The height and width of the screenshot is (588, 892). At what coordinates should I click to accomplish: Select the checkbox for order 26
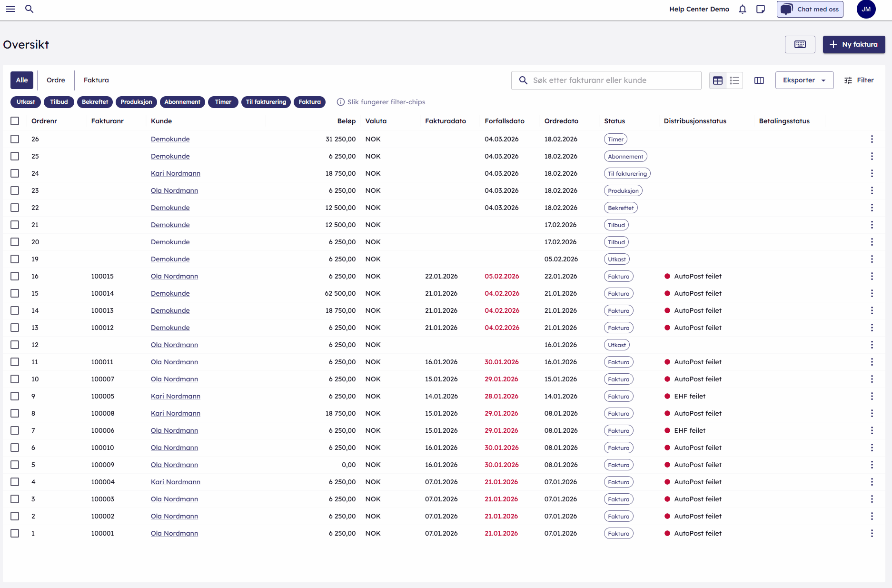tap(15, 139)
